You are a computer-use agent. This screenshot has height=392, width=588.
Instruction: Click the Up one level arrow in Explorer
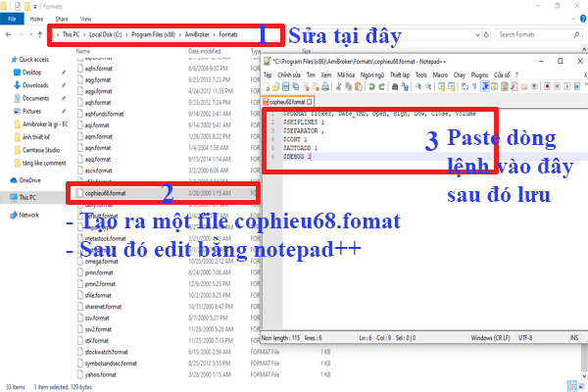pos(40,34)
